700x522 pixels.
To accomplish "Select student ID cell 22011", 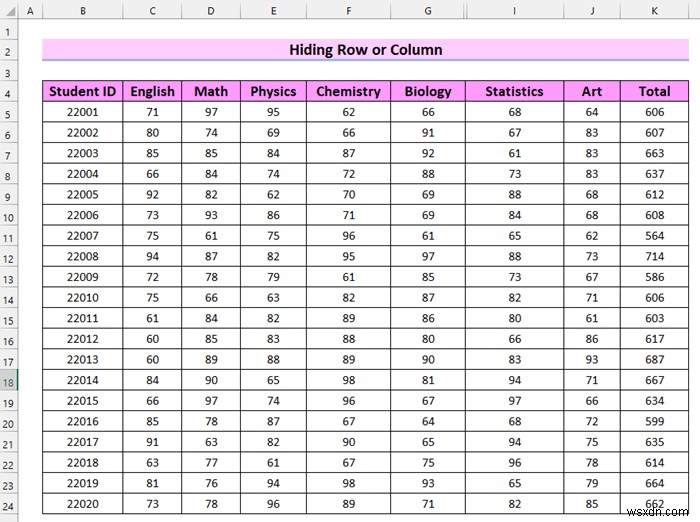I will [x=83, y=318].
